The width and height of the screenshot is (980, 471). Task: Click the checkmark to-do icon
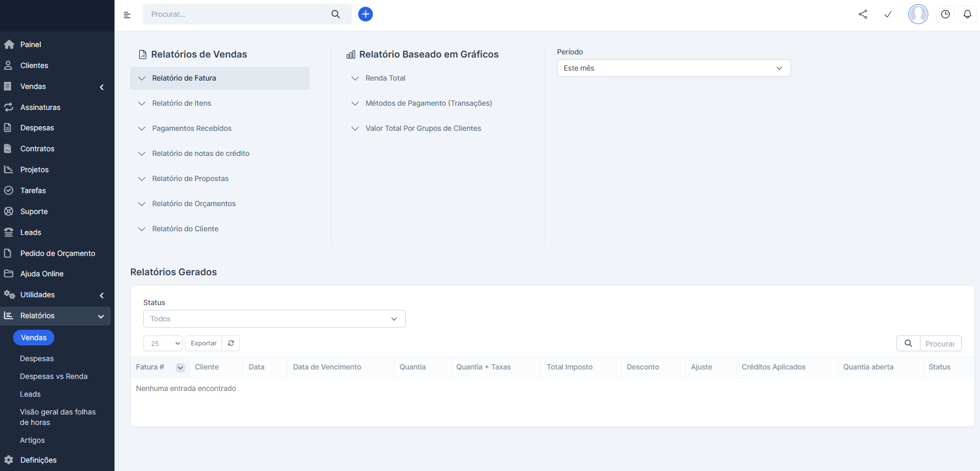click(888, 14)
